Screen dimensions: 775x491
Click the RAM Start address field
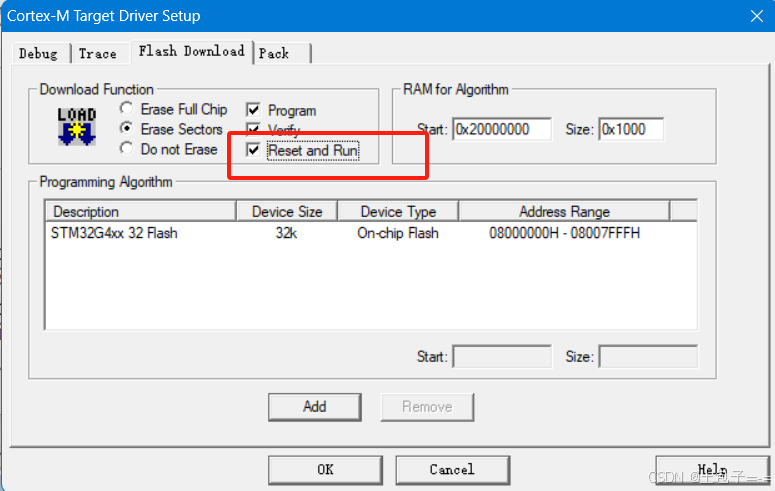coord(502,130)
